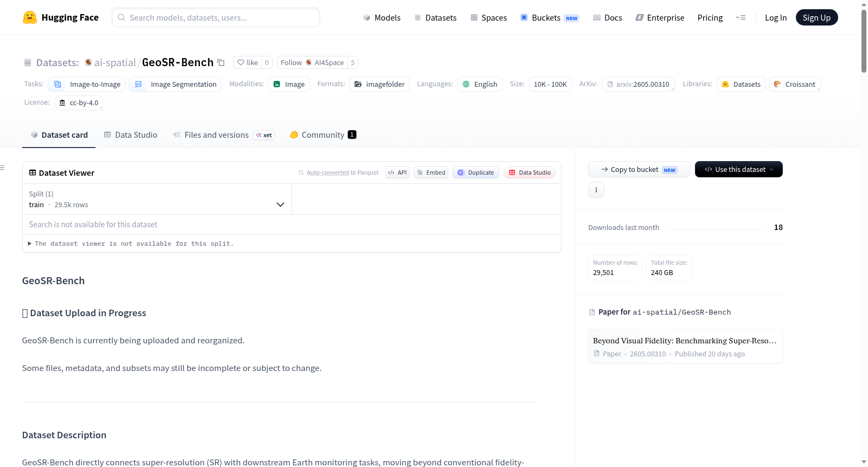The width and height of the screenshot is (868, 467).
Task: Open the Models navigation item
Action: [382, 17]
